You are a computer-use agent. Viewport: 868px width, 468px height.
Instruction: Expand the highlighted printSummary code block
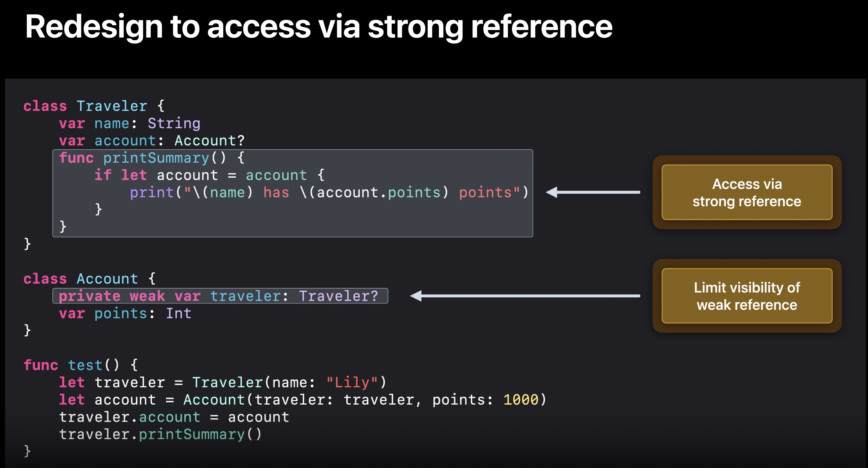[x=291, y=193]
